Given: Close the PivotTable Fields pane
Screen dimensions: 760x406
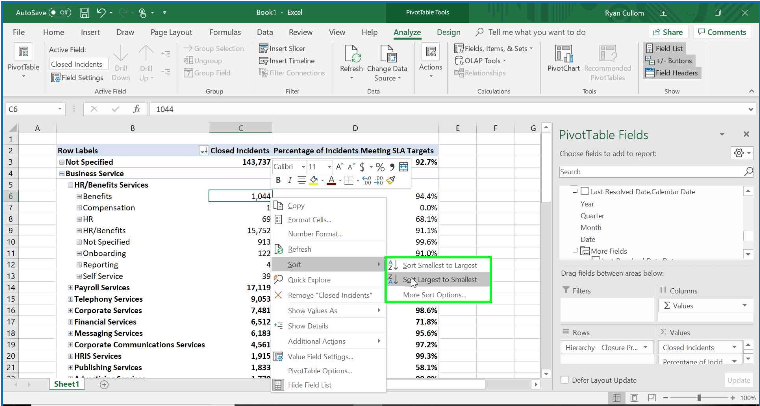Looking at the screenshot, I should (x=746, y=134).
